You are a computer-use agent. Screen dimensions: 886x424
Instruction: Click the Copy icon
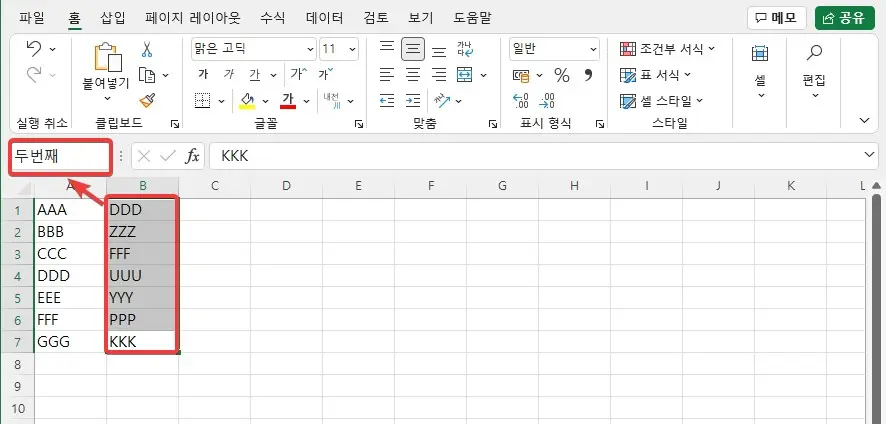coord(147,75)
